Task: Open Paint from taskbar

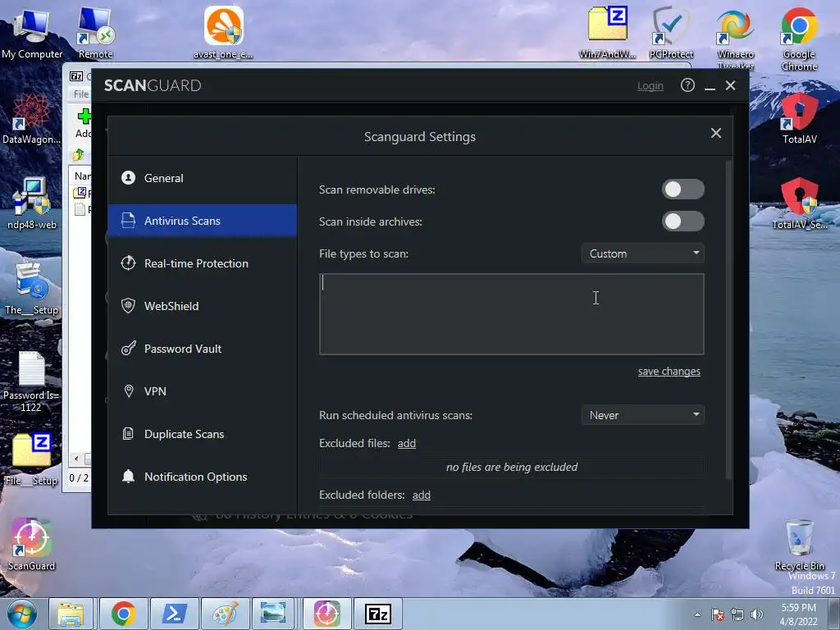Action: (226, 614)
